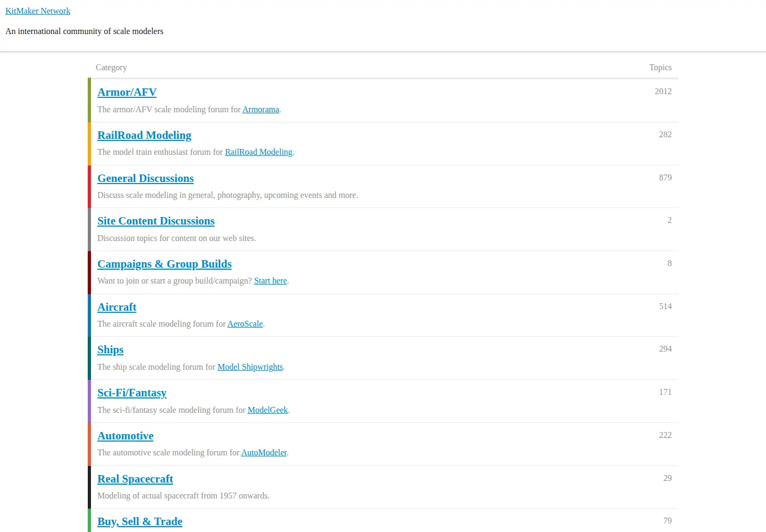This screenshot has width=766, height=532.
Task: Go to the Automotive category
Action: click(x=125, y=436)
